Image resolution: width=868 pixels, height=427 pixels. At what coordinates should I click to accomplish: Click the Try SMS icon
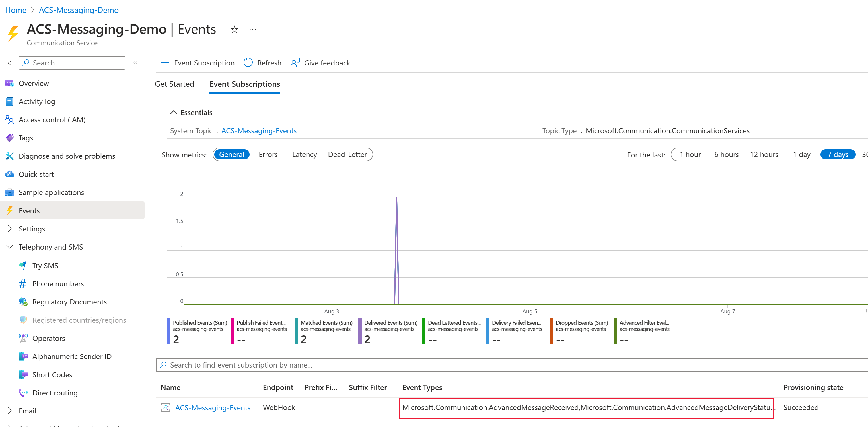coord(23,265)
